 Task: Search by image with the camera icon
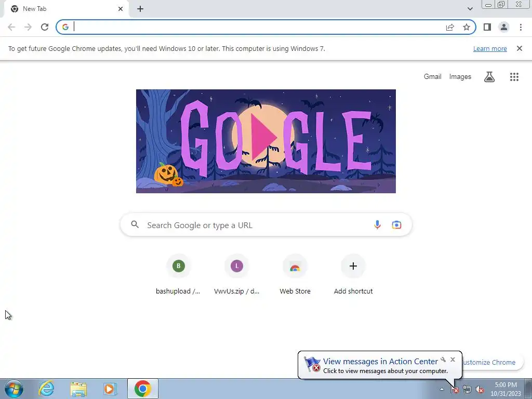click(x=396, y=224)
